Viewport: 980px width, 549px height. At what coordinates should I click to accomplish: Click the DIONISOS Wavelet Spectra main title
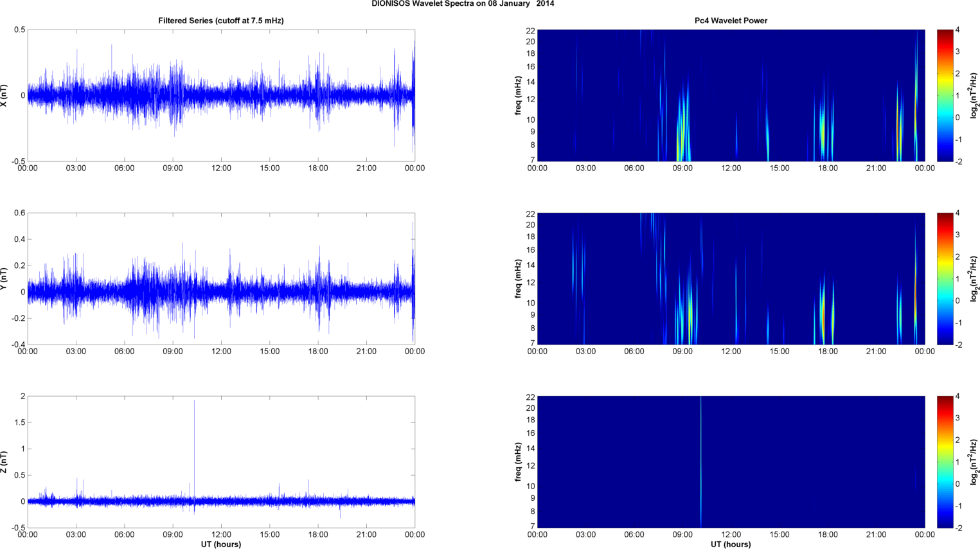[x=463, y=4]
